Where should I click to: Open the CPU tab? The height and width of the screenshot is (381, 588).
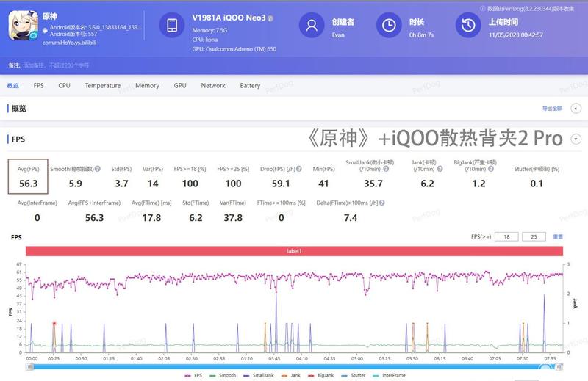[64, 85]
